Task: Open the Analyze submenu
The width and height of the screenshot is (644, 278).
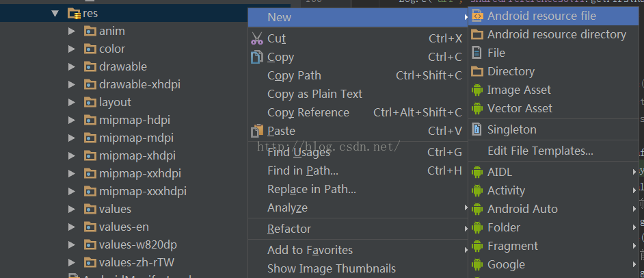Action: (358, 207)
